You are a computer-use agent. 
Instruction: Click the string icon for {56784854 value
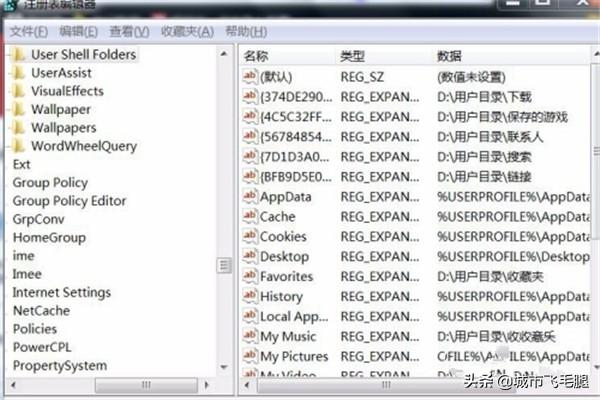pos(249,136)
